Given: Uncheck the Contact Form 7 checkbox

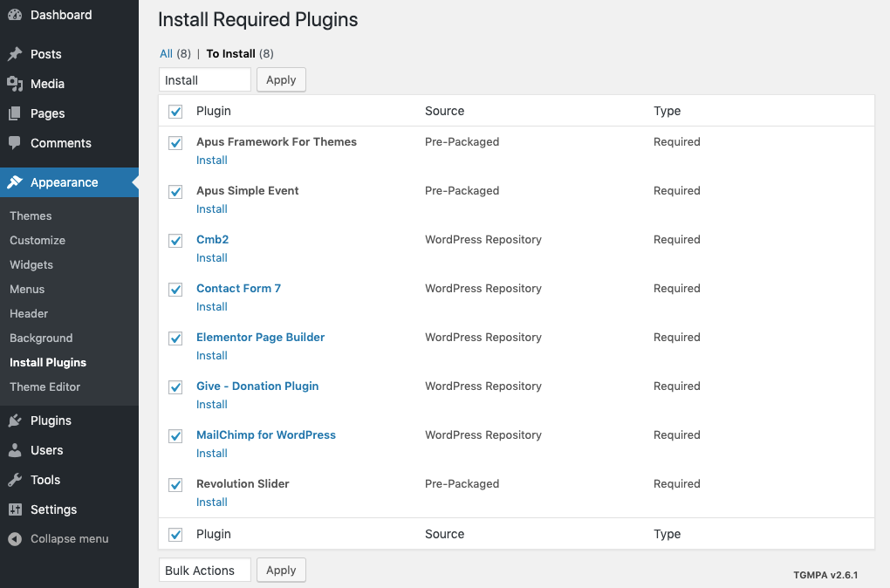Looking at the screenshot, I should coord(175,289).
